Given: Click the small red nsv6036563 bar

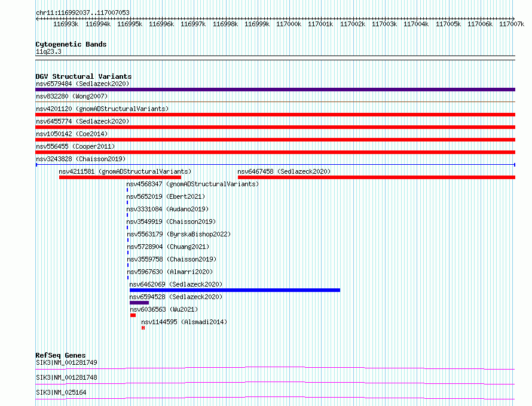Looking at the screenshot, I should point(133,315).
